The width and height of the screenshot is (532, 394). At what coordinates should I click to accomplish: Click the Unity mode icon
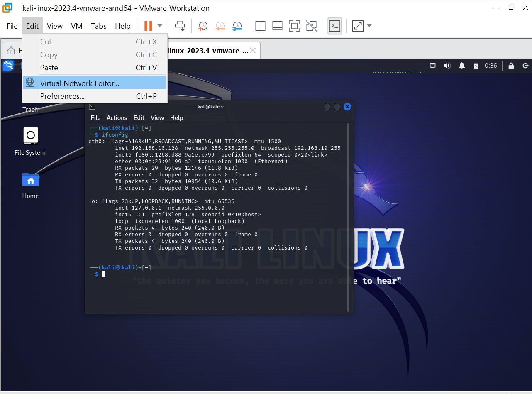click(x=311, y=26)
